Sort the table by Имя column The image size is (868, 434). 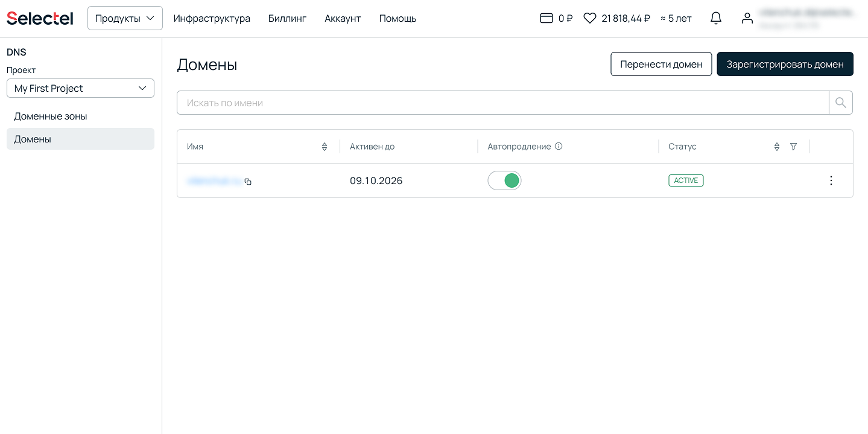pos(325,147)
